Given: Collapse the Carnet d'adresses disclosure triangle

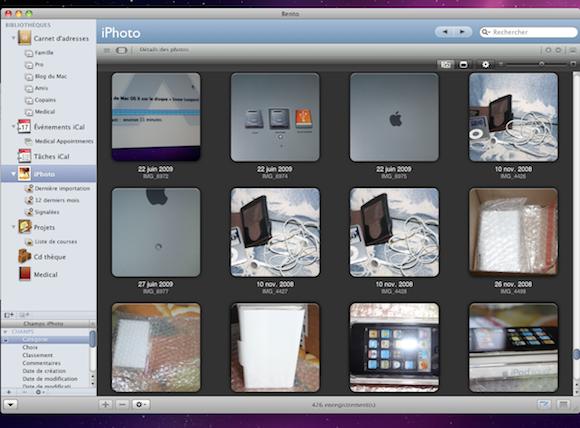Looking at the screenshot, I should coord(13,38).
